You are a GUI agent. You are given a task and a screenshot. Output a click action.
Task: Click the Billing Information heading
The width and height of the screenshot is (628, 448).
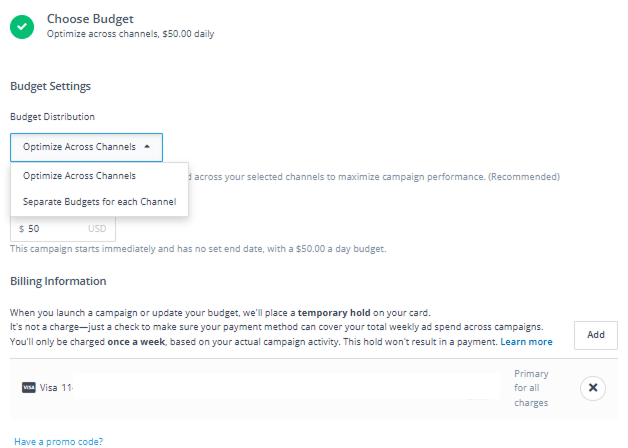(x=58, y=281)
